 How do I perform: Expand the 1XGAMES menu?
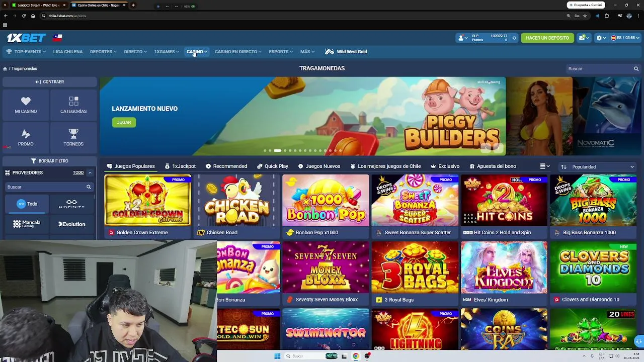pos(167,52)
